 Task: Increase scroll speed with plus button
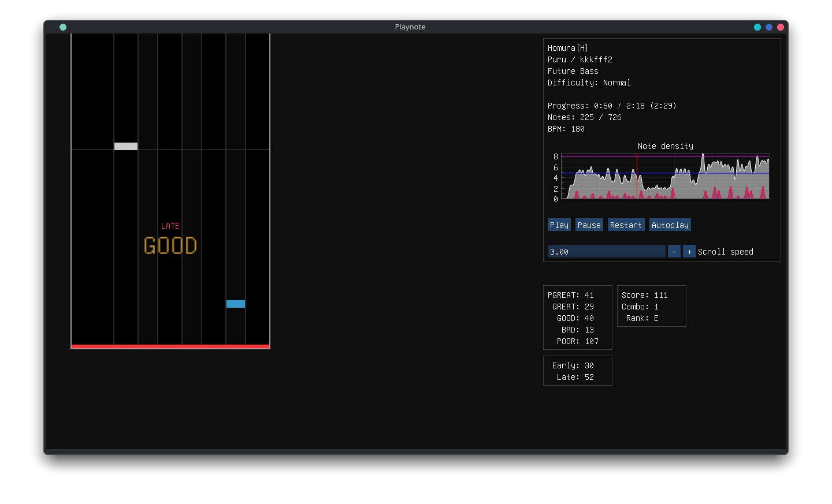689,252
